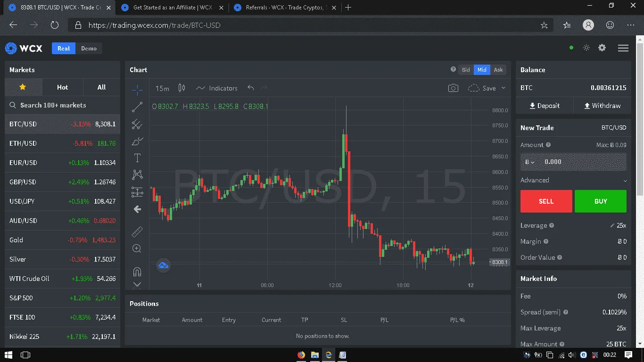
Task: Open File Explorer from the taskbar
Action: (315, 355)
